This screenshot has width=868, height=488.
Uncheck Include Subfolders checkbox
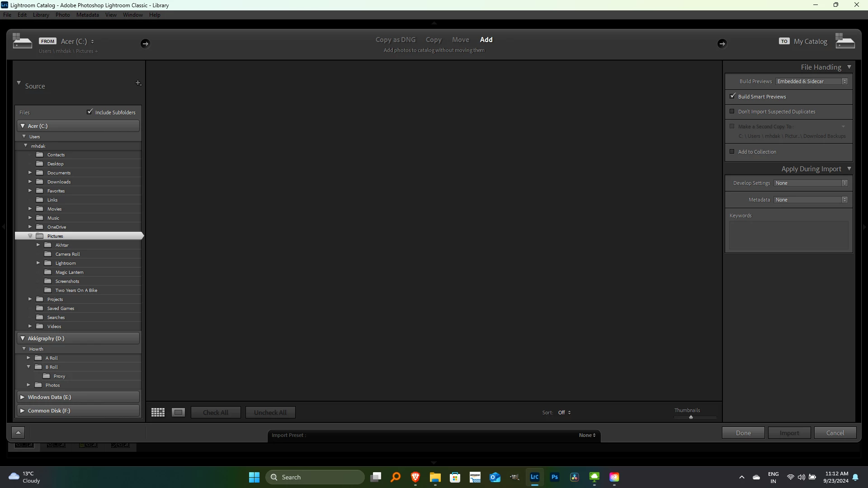pos(90,112)
